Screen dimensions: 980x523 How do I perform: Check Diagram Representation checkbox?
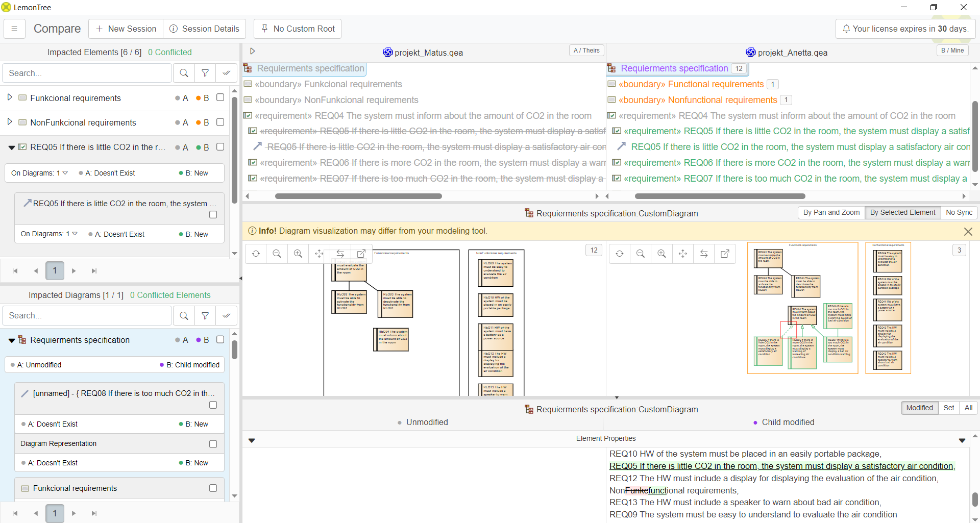coord(213,444)
